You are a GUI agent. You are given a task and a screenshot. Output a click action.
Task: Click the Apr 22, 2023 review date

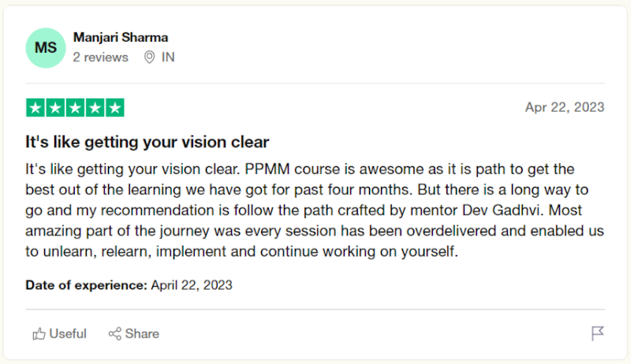[x=565, y=107]
